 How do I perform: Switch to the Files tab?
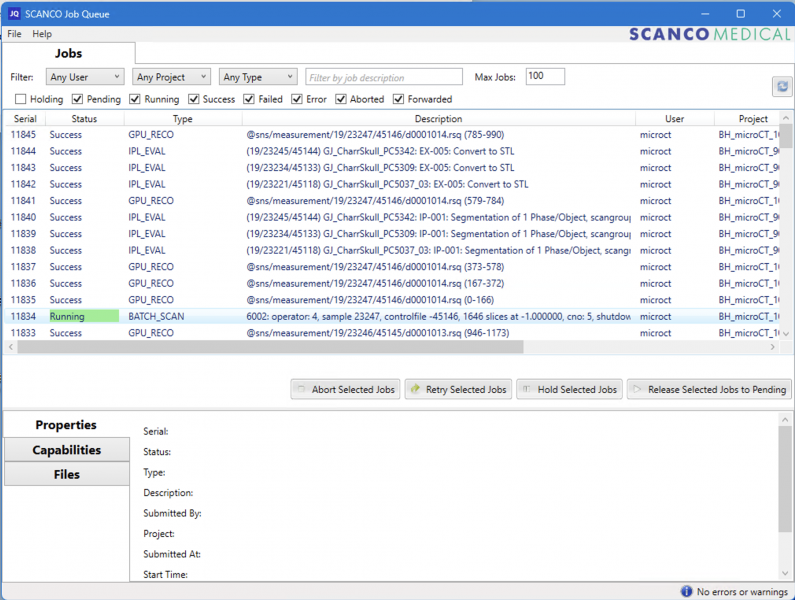[x=66, y=474]
